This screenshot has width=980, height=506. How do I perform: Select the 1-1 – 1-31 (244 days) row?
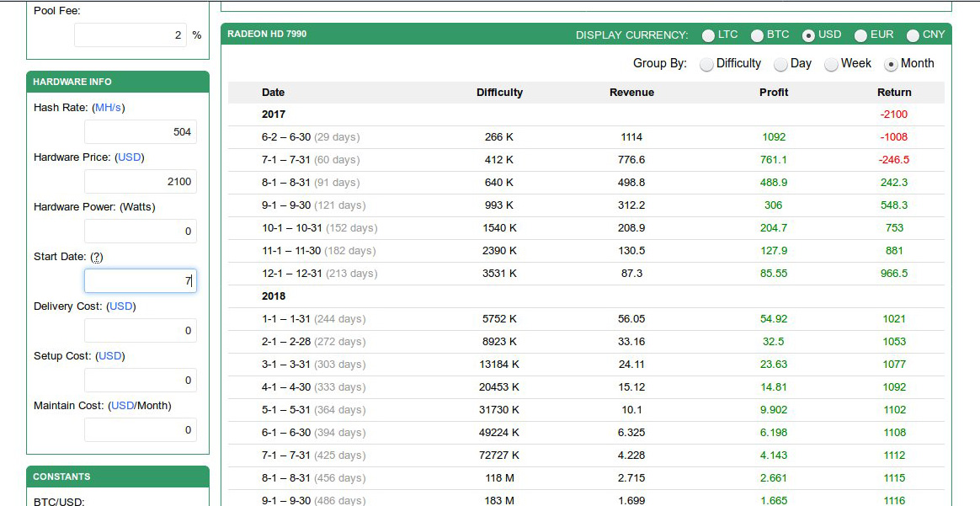[586, 318]
